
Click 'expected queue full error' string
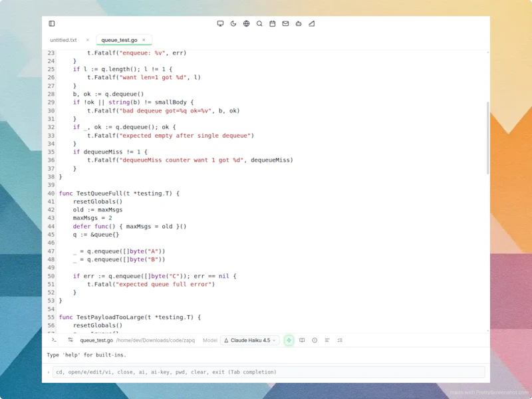coord(164,285)
